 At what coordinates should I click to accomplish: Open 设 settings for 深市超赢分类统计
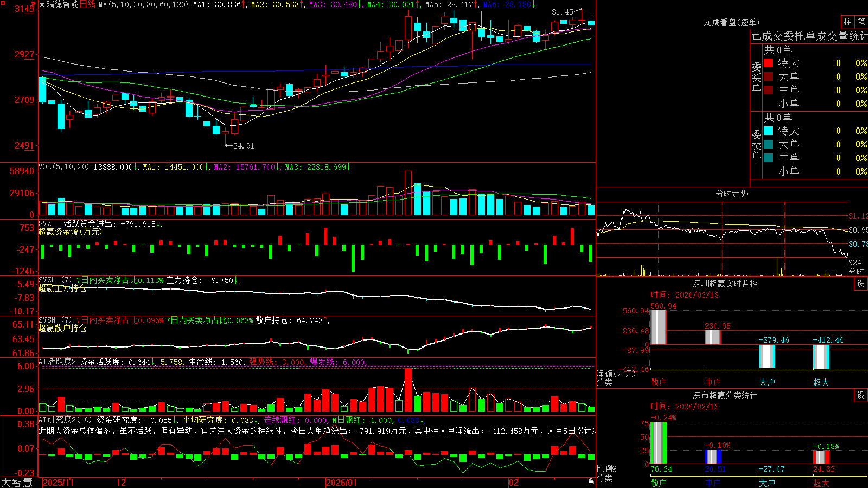pos(861,395)
